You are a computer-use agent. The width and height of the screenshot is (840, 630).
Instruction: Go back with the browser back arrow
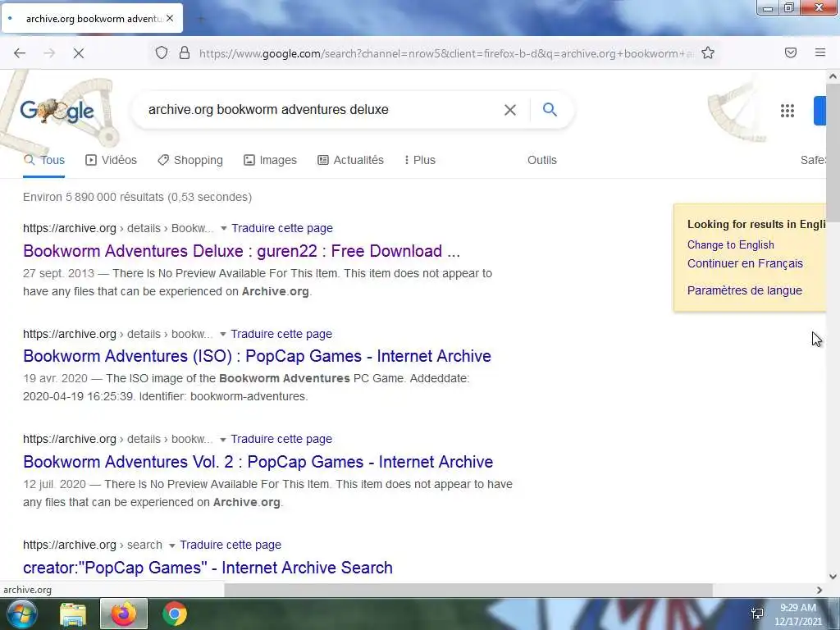[x=20, y=53]
